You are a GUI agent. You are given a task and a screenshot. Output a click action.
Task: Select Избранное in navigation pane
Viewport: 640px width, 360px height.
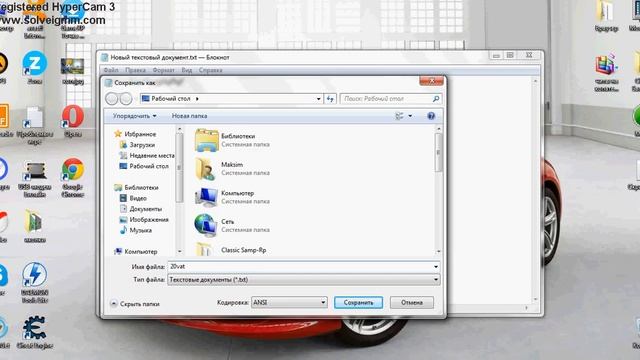(135, 134)
